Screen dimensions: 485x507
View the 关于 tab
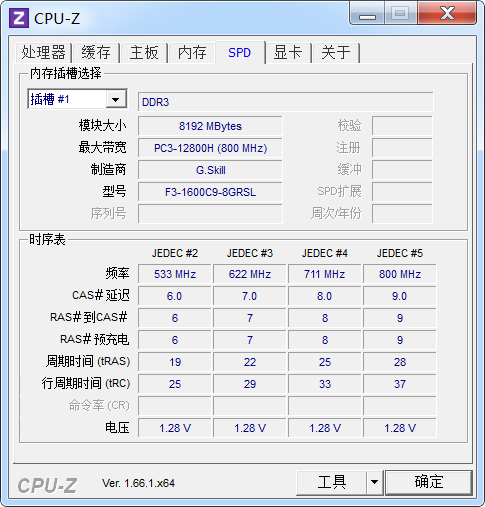pyautogui.click(x=336, y=53)
